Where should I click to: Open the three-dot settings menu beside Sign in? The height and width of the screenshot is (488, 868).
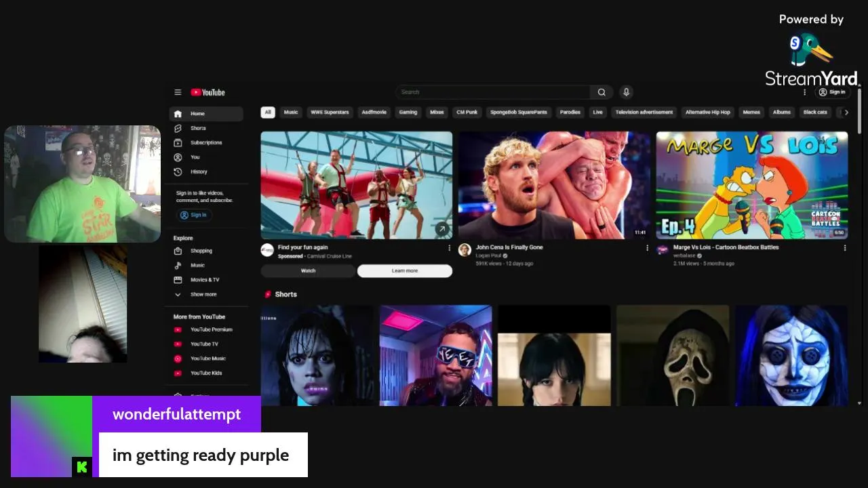point(805,92)
